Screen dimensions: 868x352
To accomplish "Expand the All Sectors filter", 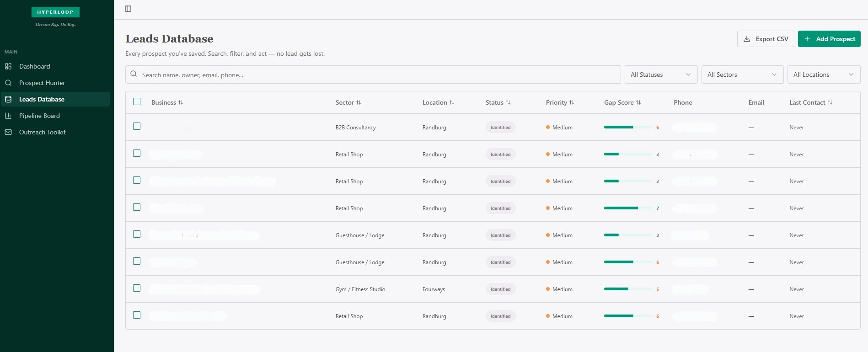I will point(742,75).
